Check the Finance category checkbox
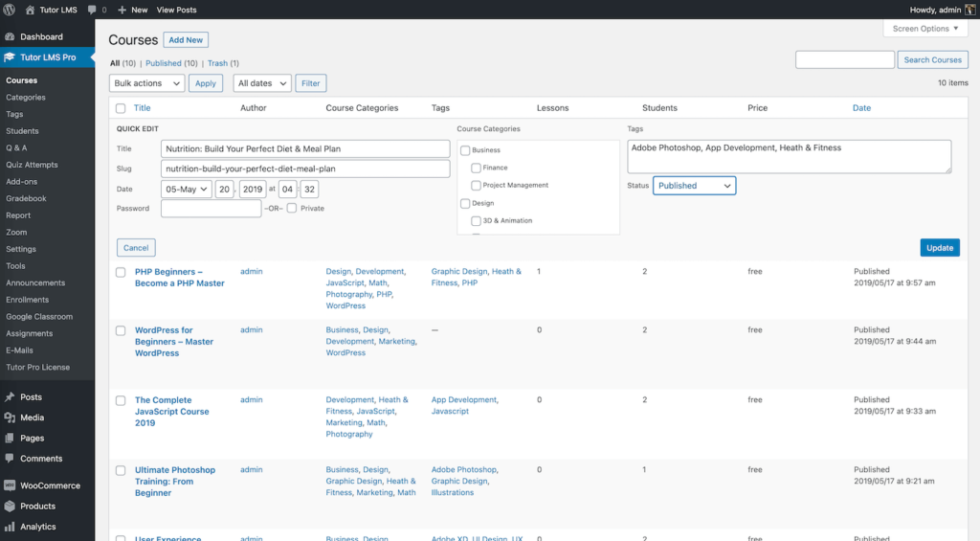Viewport: 980px width, 541px height. tap(476, 168)
